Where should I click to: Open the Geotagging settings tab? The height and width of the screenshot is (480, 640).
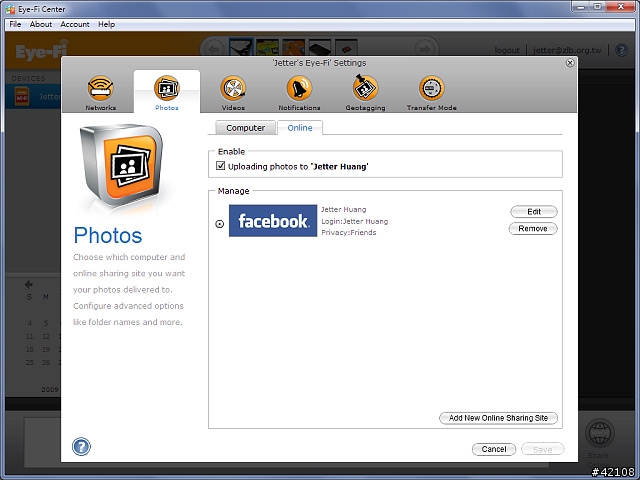pyautogui.click(x=365, y=93)
